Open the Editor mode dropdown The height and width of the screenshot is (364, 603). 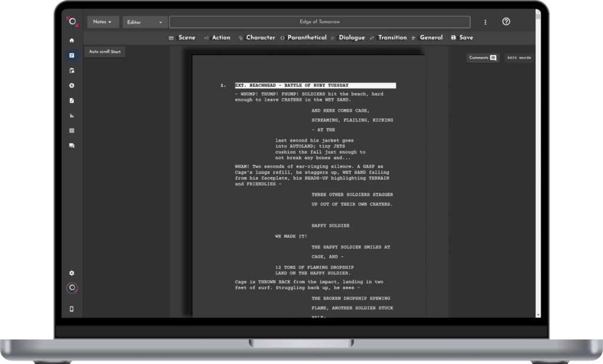145,22
